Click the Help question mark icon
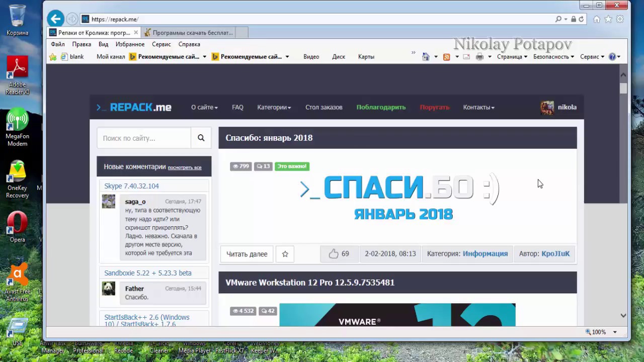This screenshot has height=362, width=644. pyautogui.click(x=612, y=57)
